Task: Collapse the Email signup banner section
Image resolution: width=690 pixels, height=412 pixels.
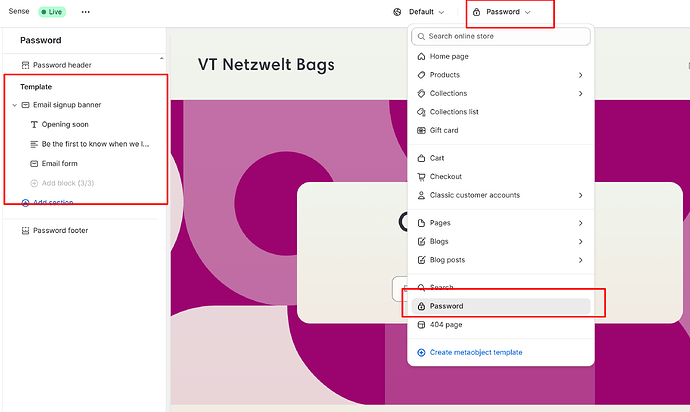Action: point(14,105)
